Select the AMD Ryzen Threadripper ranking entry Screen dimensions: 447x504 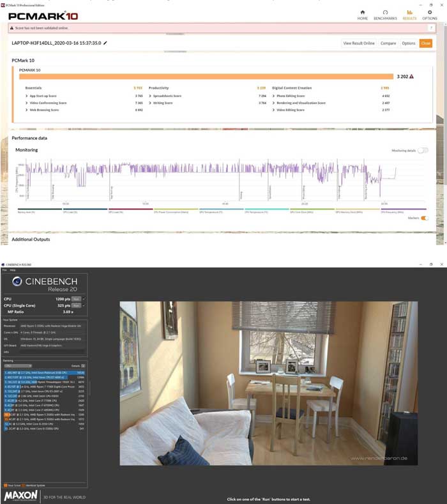tap(44, 382)
